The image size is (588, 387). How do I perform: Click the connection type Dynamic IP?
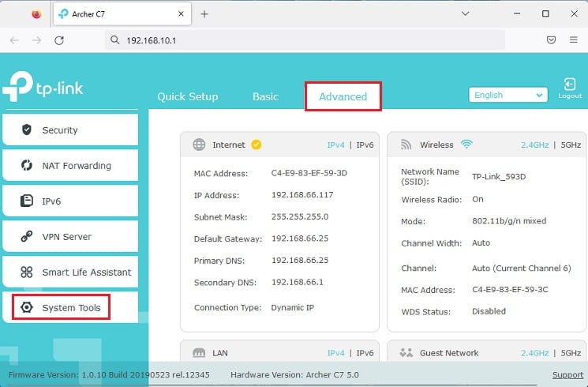coord(293,307)
